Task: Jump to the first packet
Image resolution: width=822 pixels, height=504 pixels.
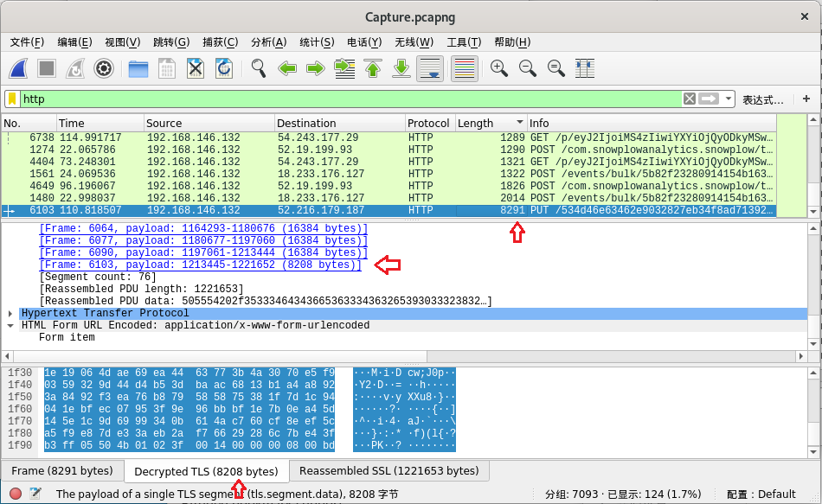Action: click(x=373, y=68)
